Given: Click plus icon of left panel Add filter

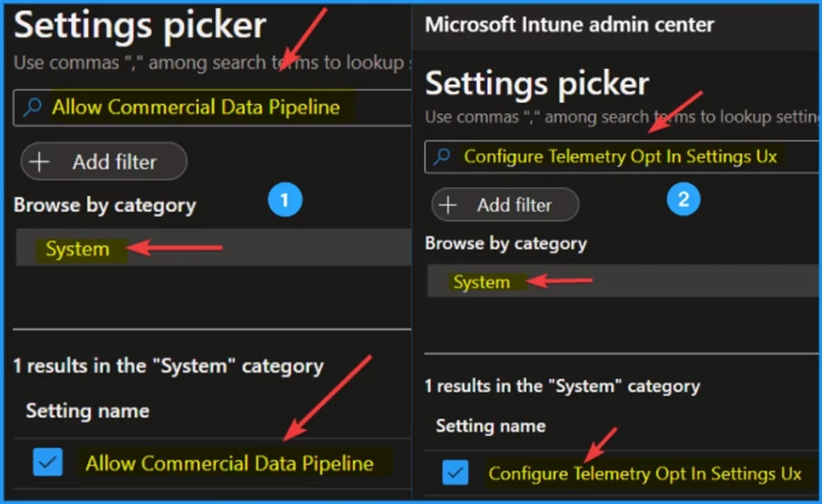Looking at the screenshot, I should [40, 162].
